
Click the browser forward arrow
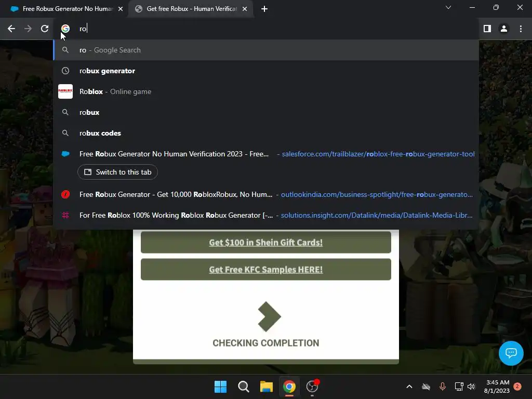(x=28, y=29)
